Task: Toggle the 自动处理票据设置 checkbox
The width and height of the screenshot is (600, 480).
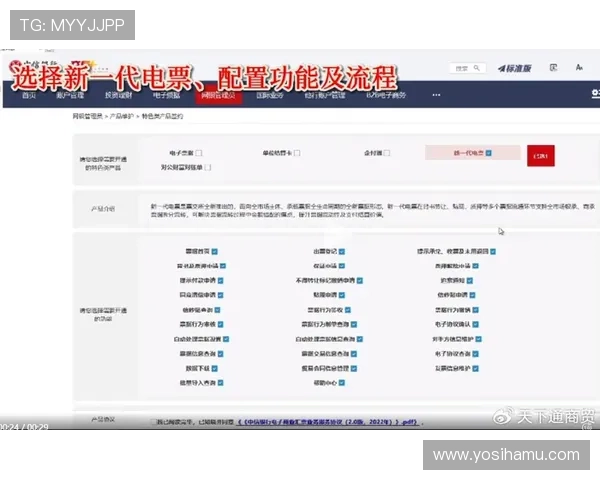Action: (226, 339)
